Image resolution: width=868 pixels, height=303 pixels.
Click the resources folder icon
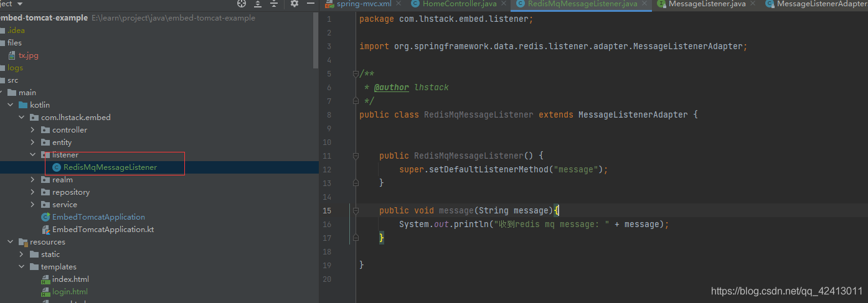23,242
